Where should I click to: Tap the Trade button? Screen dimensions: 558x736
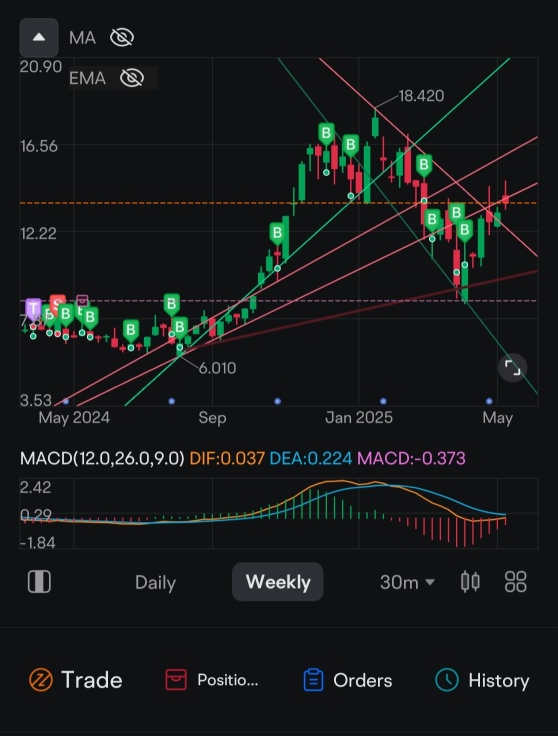coord(76,680)
